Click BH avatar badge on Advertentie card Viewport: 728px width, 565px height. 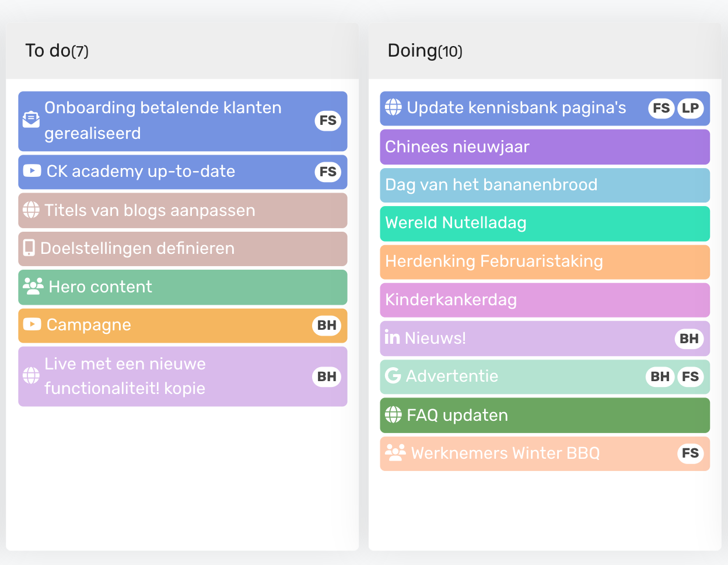coord(660,376)
